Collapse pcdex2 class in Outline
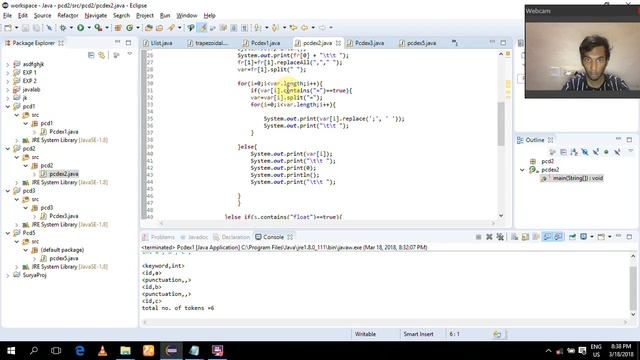The width and height of the screenshot is (640, 360). [x=522, y=170]
